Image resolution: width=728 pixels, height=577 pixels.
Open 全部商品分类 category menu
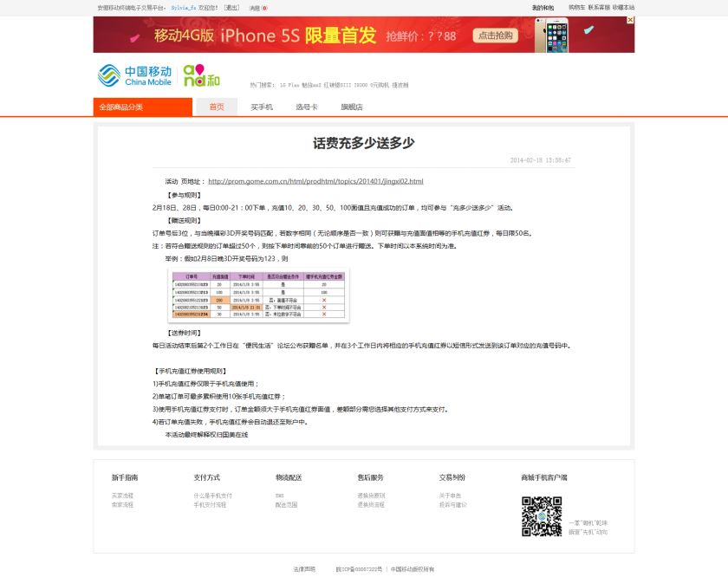pos(142,107)
